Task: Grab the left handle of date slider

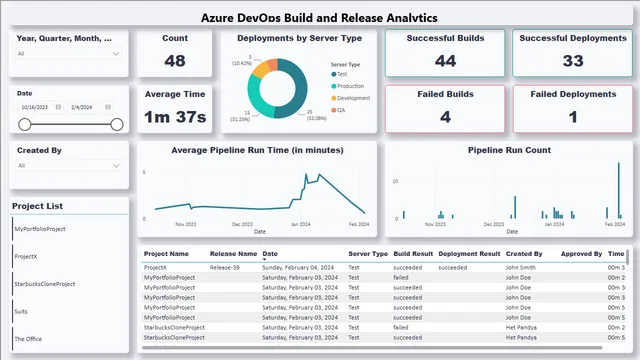Action: 25,124
